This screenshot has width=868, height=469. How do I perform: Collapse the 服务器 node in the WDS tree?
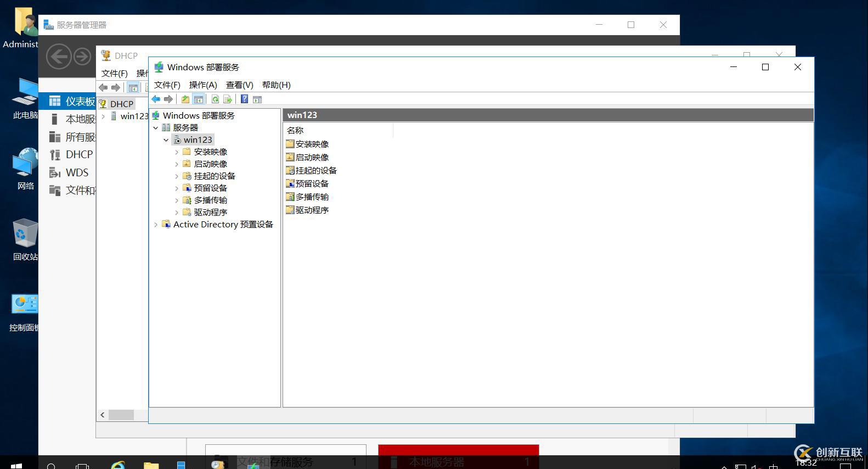[156, 128]
